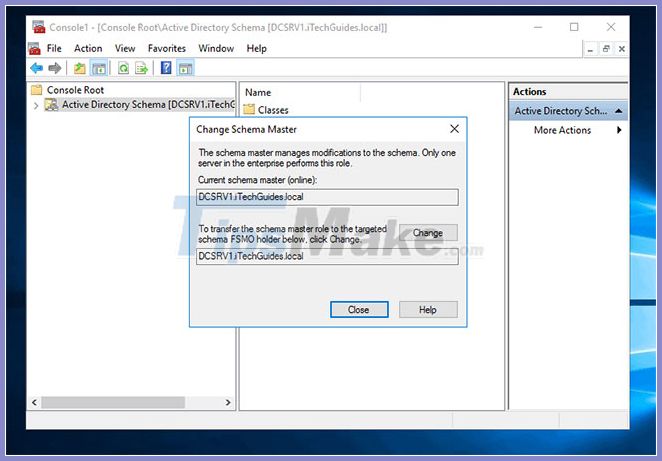The image size is (662, 461).
Task: Toggle the show/hide console tree icon
Action: pyautogui.click(x=99, y=68)
